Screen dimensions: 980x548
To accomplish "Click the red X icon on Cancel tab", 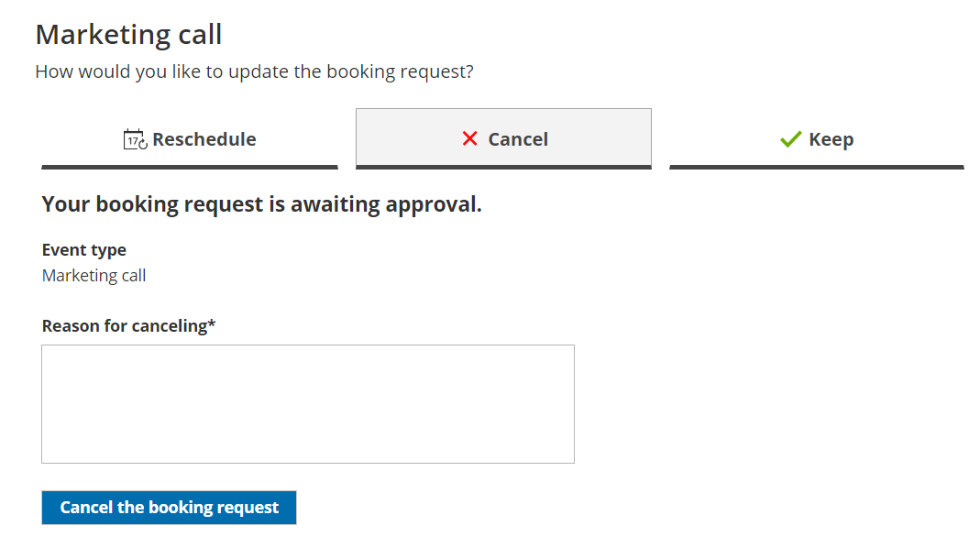I will click(470, 138).
